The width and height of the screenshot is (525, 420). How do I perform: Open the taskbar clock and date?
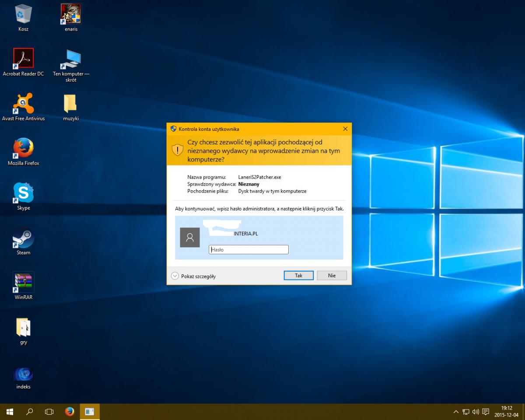click(x=507, y=412)
